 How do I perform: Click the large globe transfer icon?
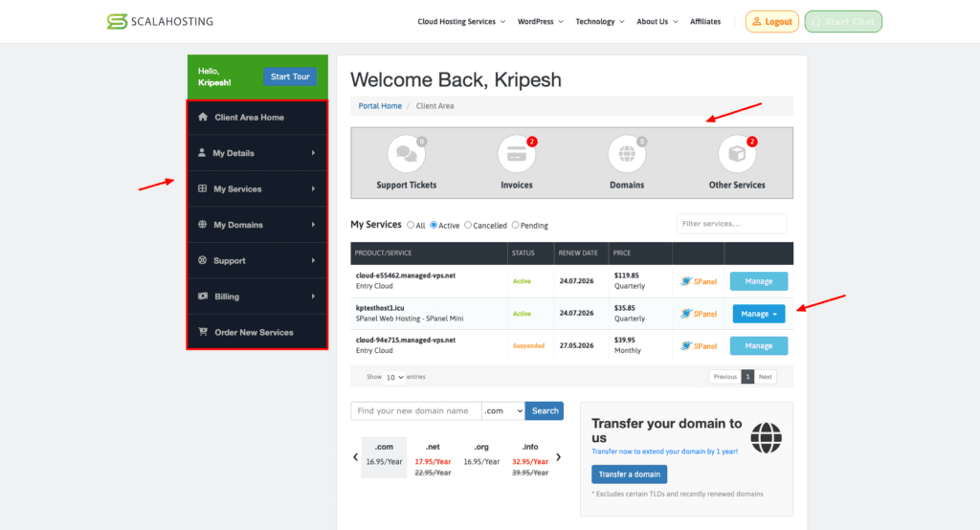[x=767, y=437]
